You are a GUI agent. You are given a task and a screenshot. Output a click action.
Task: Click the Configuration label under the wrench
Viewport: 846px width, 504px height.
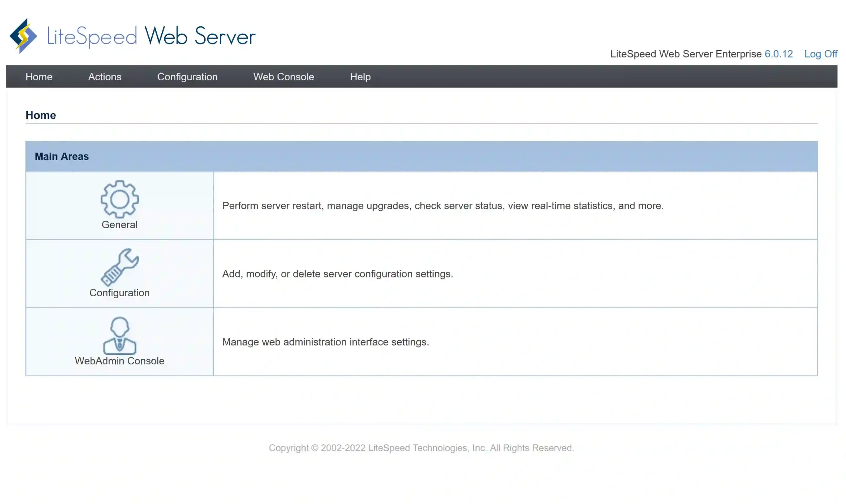[120, 293]
